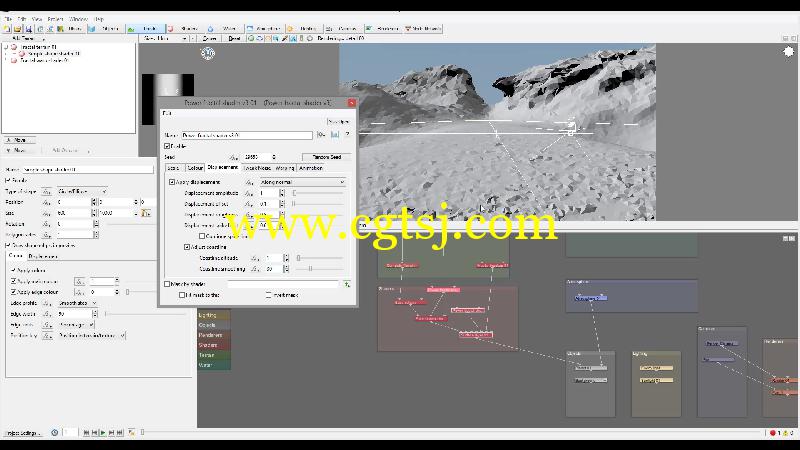Toggle the Apply displacement checkbox
The height and width of the screenshot is (450, 800).
(x=172, y=182)
